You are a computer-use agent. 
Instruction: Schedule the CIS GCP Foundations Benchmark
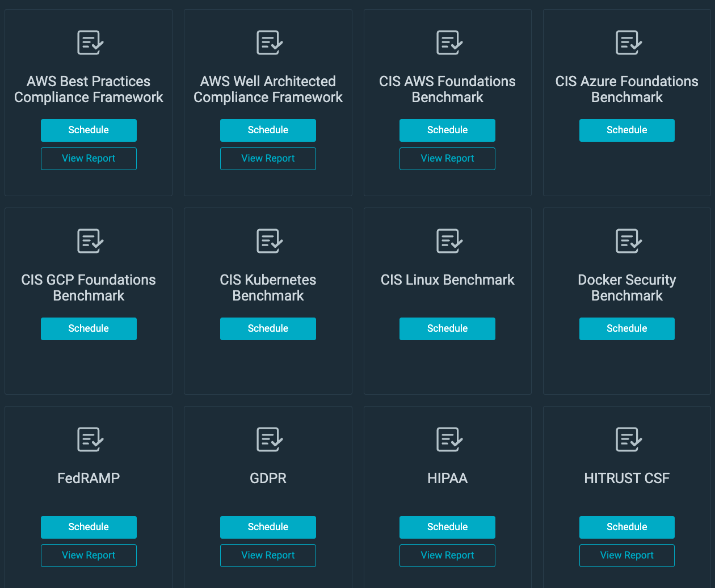coord(89,329)
